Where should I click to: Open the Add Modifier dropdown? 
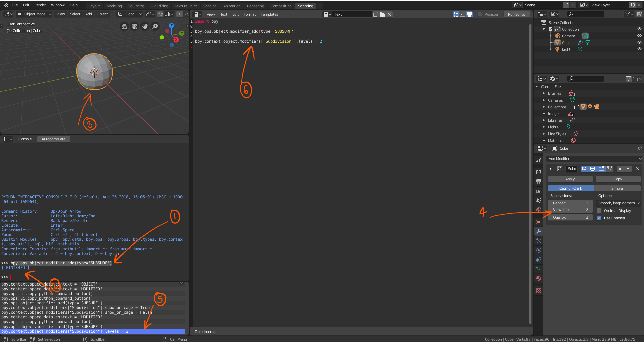tap(594, 158)
